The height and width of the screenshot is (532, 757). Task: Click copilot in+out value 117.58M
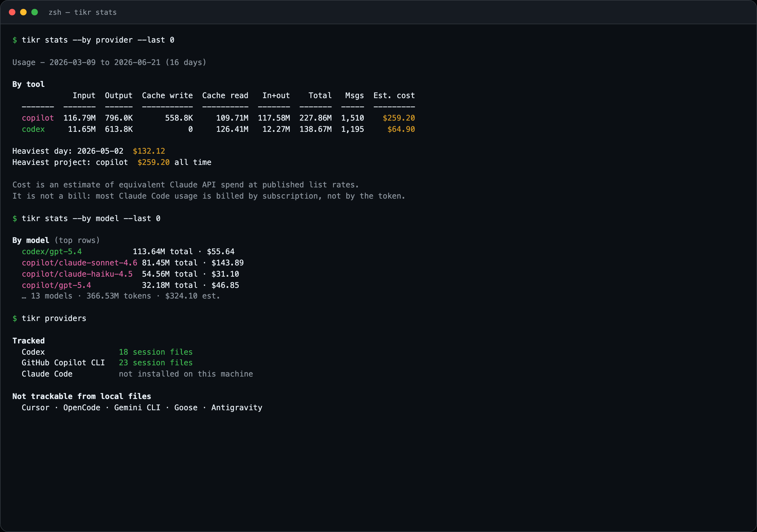pos(274,118)
